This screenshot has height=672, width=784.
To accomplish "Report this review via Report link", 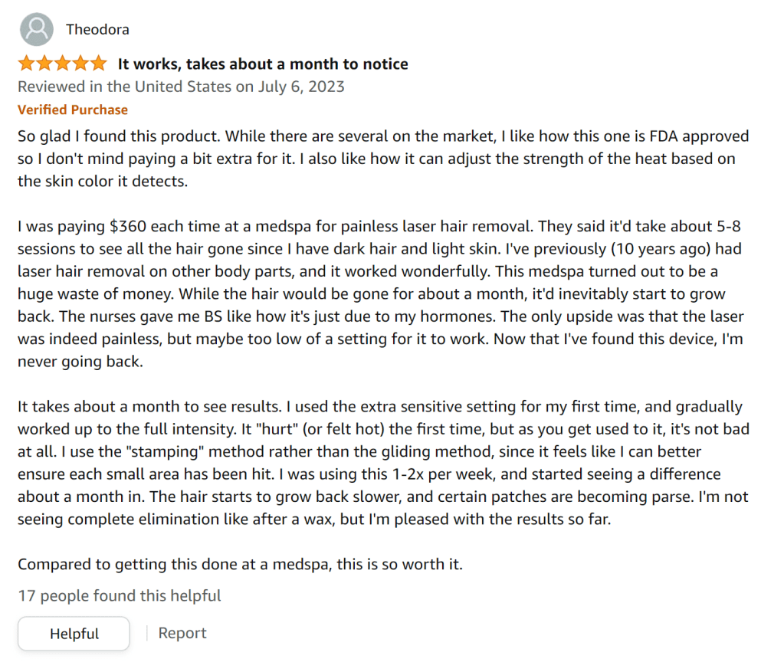I will pyautogui.click(x=182, y=633).
